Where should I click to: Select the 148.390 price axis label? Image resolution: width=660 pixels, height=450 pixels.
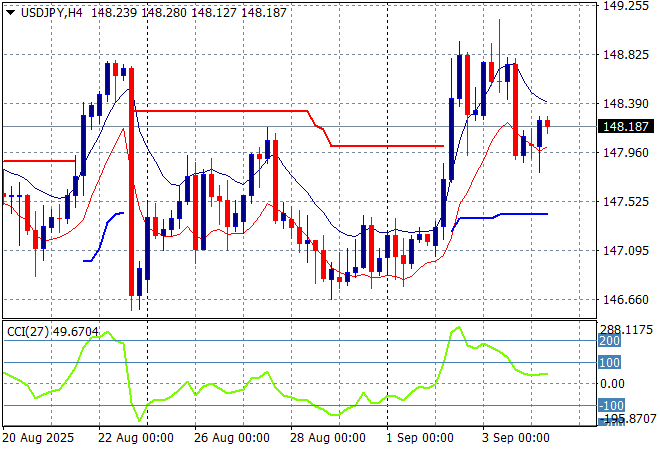626,104
